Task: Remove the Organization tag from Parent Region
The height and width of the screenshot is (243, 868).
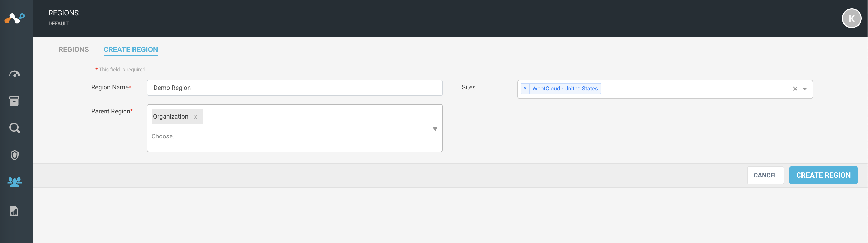Action: (x=195, y=117)
